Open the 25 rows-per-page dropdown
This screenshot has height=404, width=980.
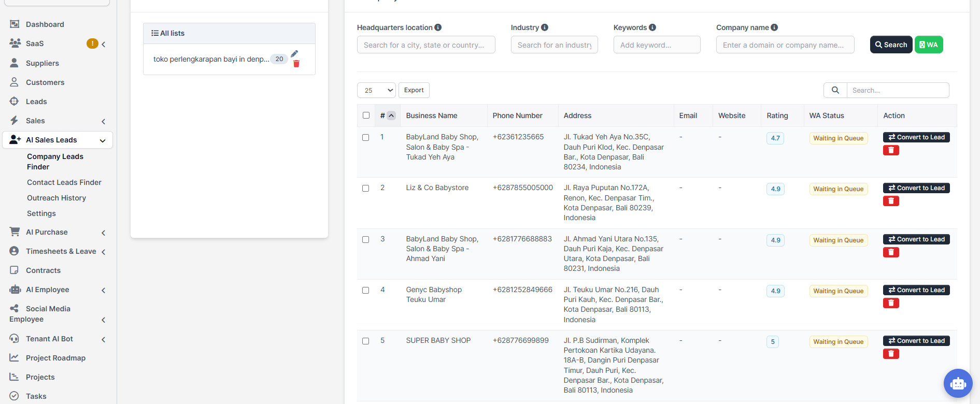tap(376, 90)
